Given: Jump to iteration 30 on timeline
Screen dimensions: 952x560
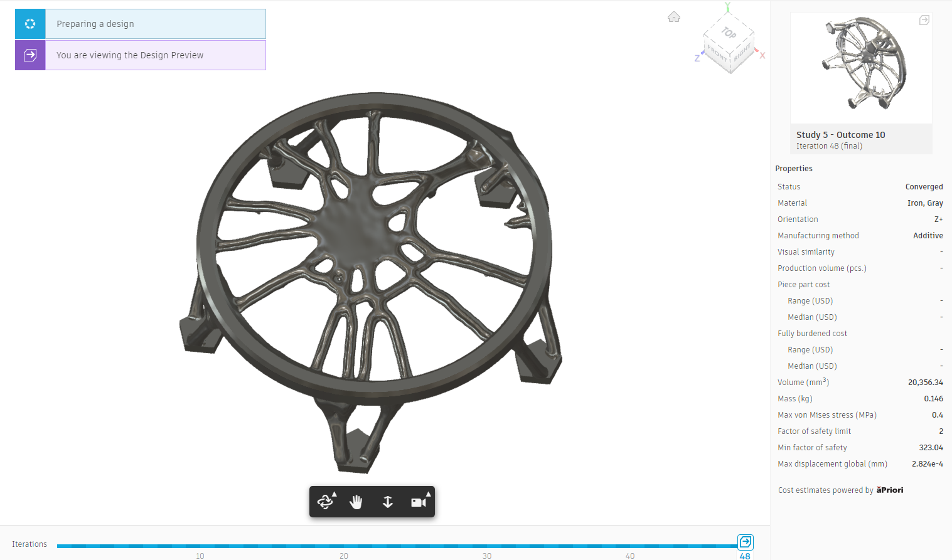Looking at the screenshot, I should 487,556.
